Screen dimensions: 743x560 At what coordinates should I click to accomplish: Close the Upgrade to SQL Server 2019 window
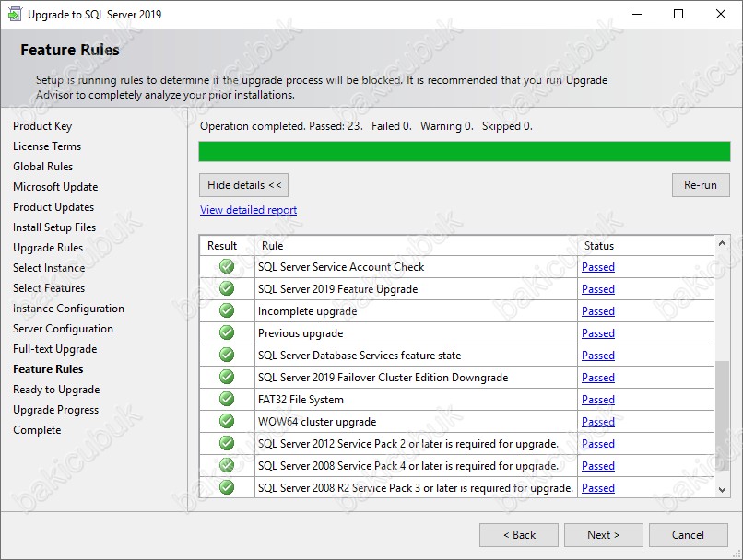point(721,14)
